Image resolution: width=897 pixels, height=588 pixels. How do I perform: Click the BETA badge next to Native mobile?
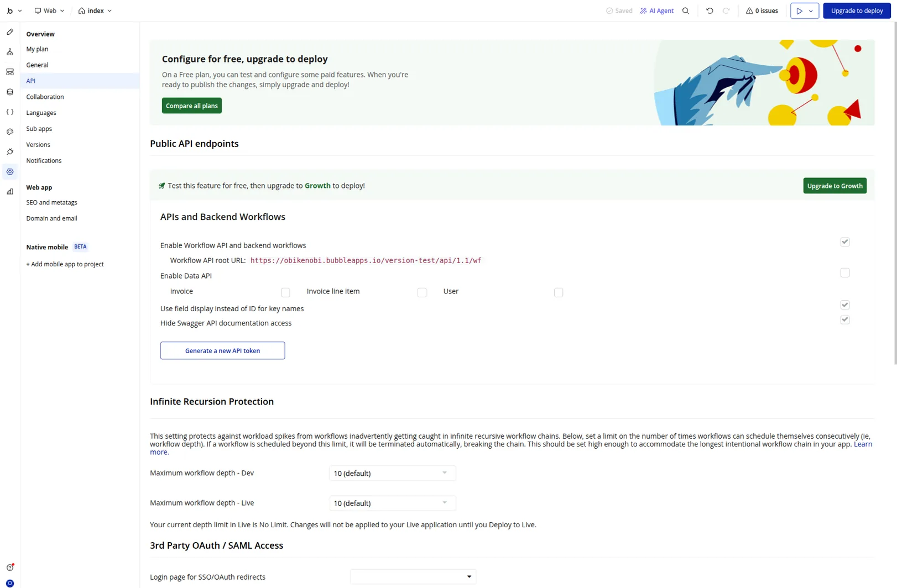click(x=80, y=247)
